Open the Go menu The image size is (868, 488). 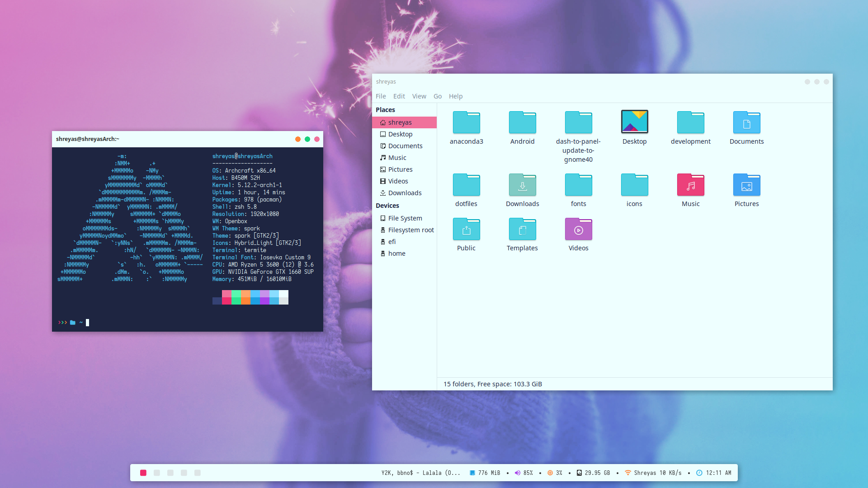click(437, 96)
